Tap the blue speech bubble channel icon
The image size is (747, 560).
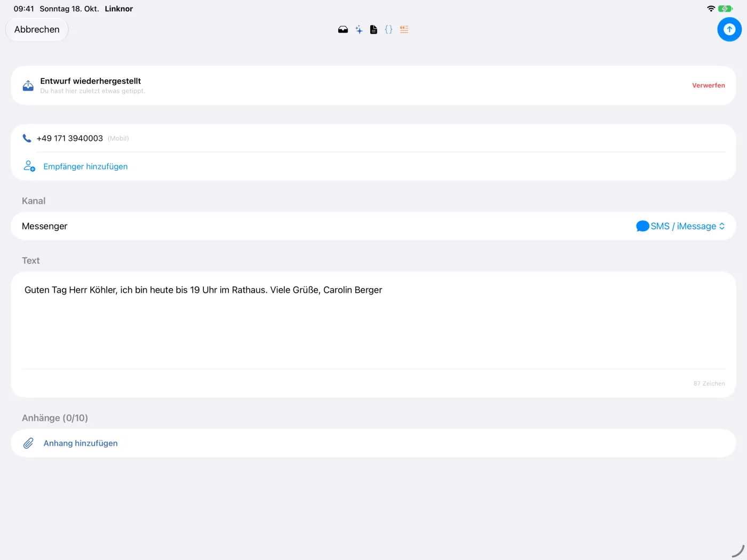click(x=642, y=226)
